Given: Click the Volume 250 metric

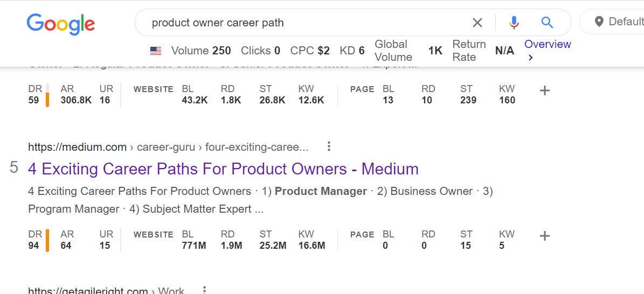Looking at the screenshot, I should click(201, 51).
